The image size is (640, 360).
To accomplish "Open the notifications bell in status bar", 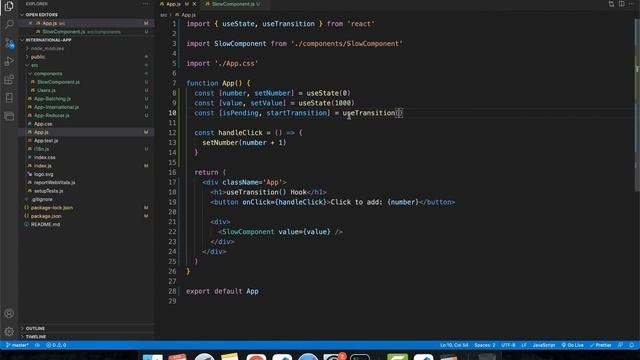I will 631,345.
